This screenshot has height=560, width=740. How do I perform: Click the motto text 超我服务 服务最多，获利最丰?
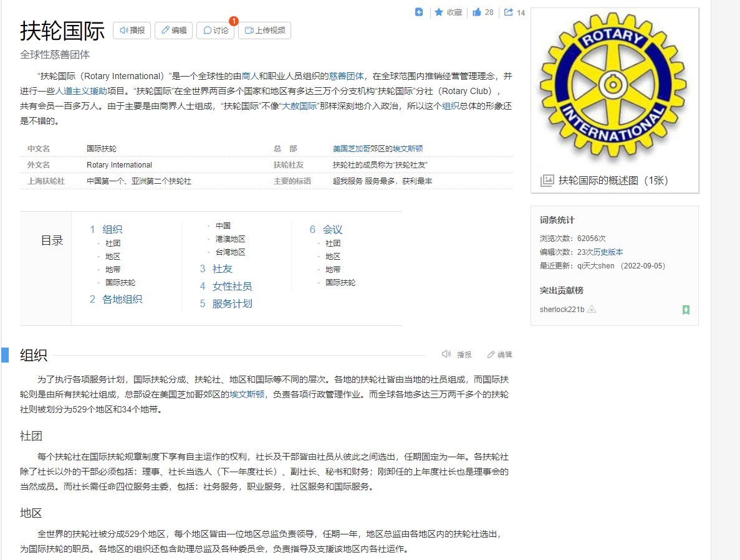tap(382, 181)
